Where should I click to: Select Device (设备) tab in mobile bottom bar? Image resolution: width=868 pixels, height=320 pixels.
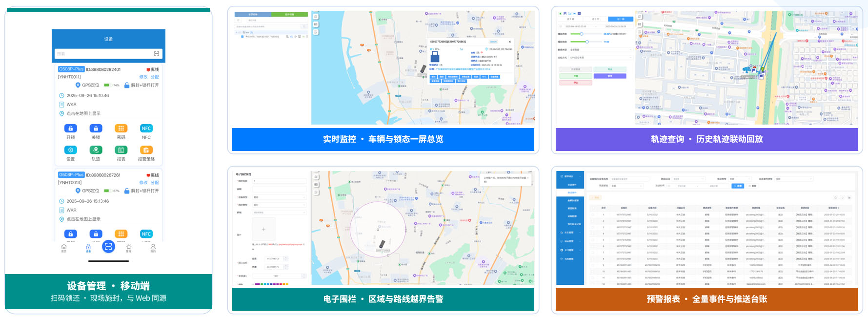tap(88, 248)
